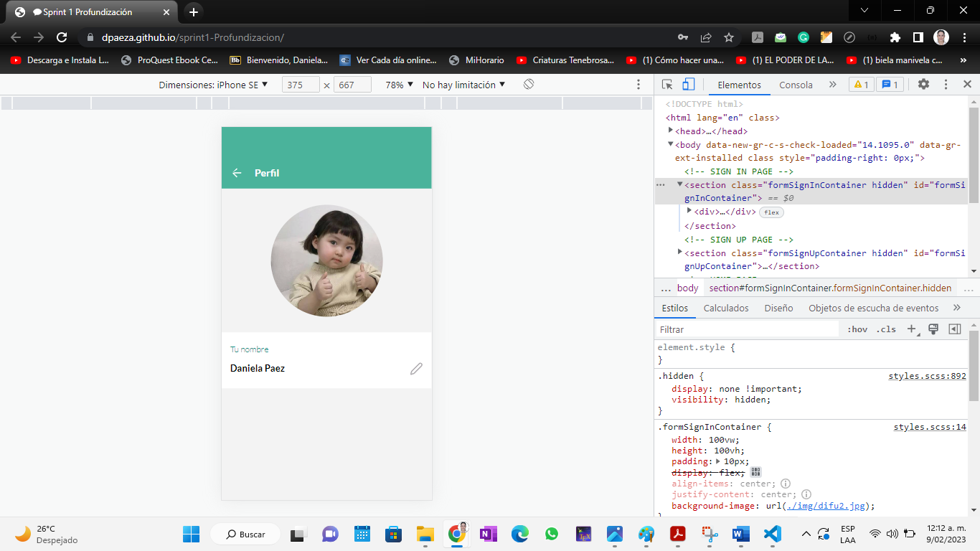Image resolution: width=980 pixels, height=551 pixels.
Task: Click the yellow warnings badge
Action: (861, 84)
